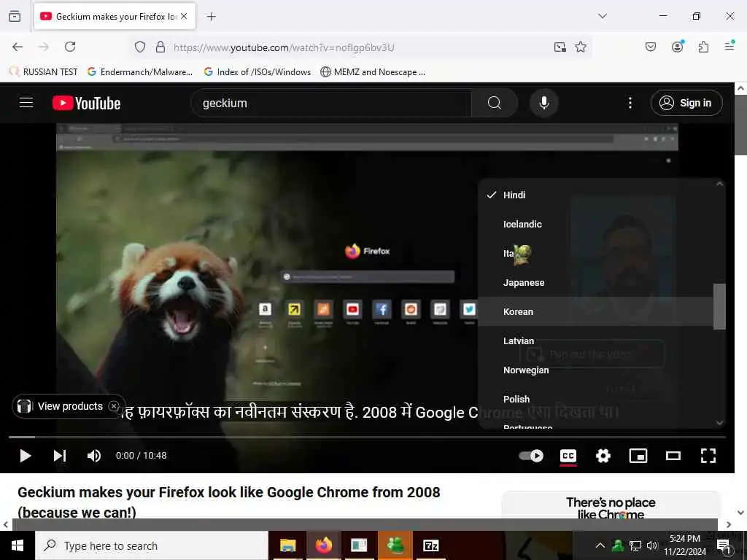Reload the current page
The height and width of the screenshot is (560, 747).
point(70,47)
